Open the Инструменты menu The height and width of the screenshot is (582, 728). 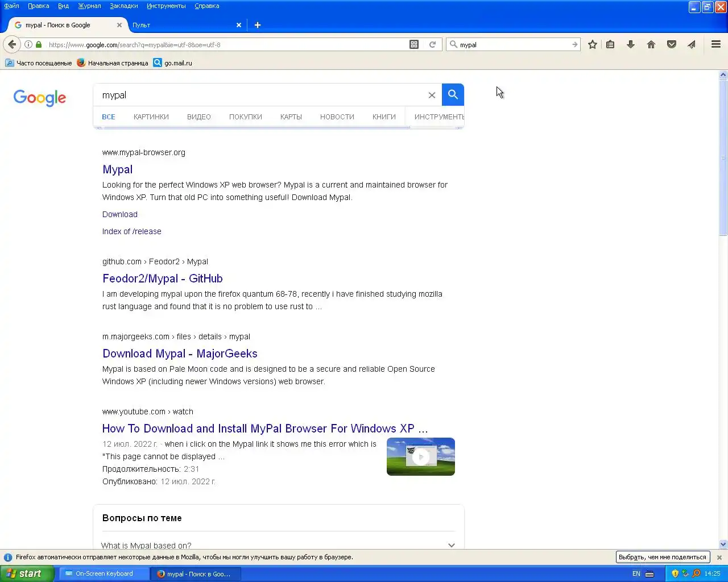(166, 6)
